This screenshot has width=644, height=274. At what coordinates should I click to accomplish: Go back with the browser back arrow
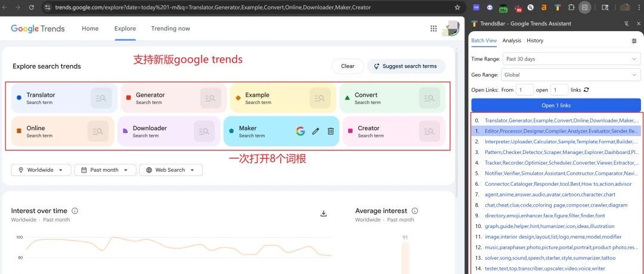tap(6, 7)
